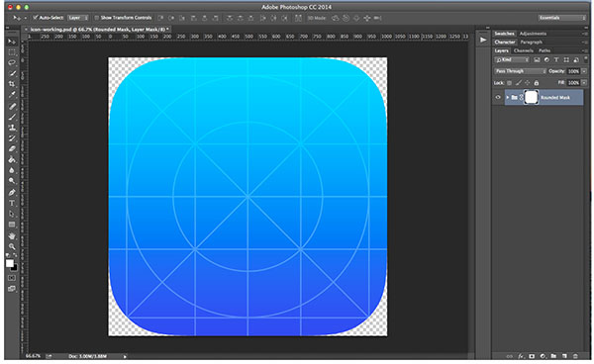Open the Layers panel flyout menu
Screen dimensions: 594x364
585,50
